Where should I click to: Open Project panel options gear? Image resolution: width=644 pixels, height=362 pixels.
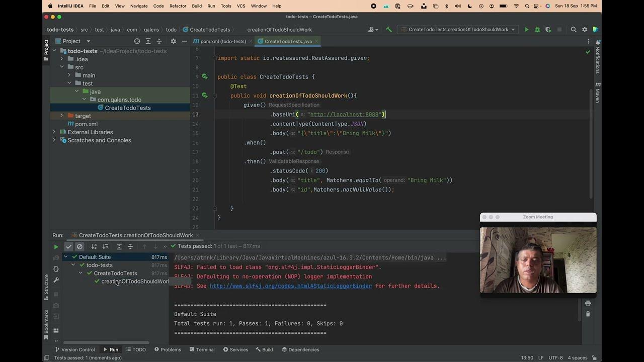tap(173, 41)
